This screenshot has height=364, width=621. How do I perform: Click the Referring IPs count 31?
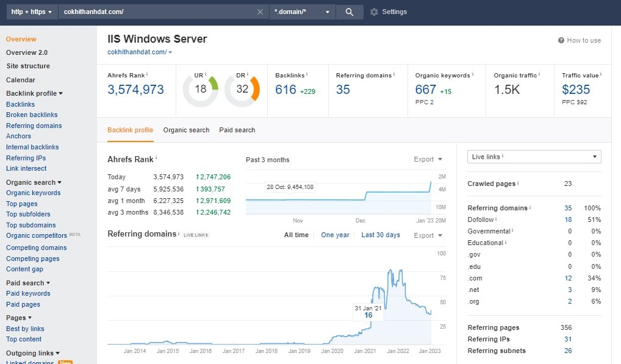[568, 339]
